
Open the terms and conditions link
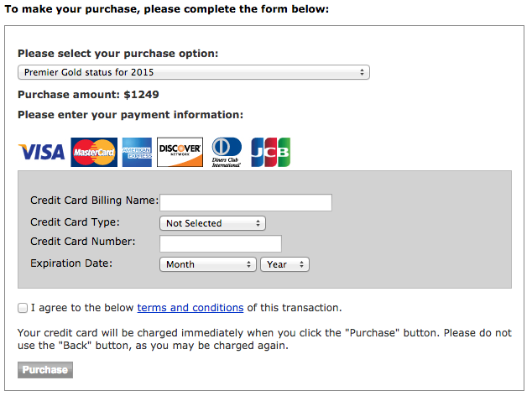190,308
